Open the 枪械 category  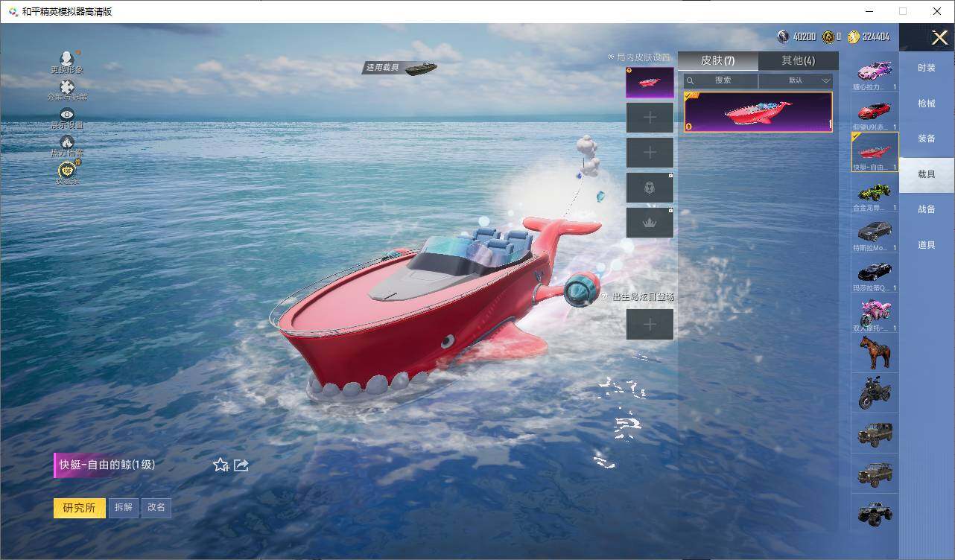coord(926,104)
